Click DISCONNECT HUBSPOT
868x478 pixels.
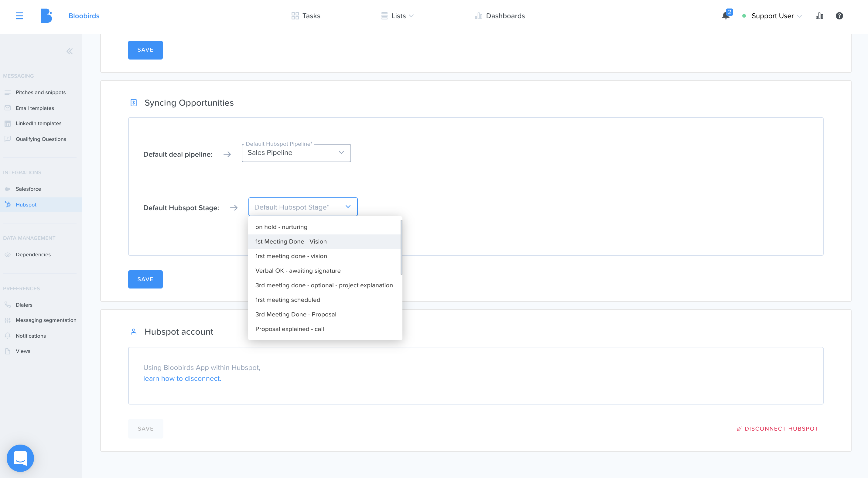[777, 429]
